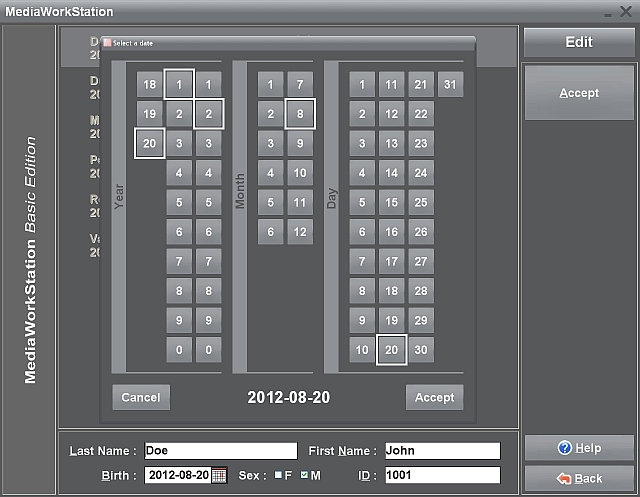This screenshot has height=497, width=640.
Task: Click the First Name input field
Action: (442, 451)
